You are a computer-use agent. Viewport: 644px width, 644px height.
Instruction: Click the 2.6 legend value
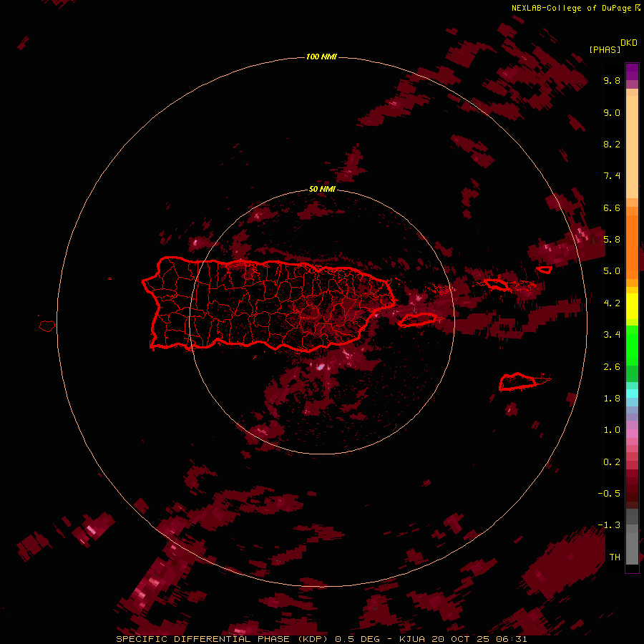tap(612, 367)
